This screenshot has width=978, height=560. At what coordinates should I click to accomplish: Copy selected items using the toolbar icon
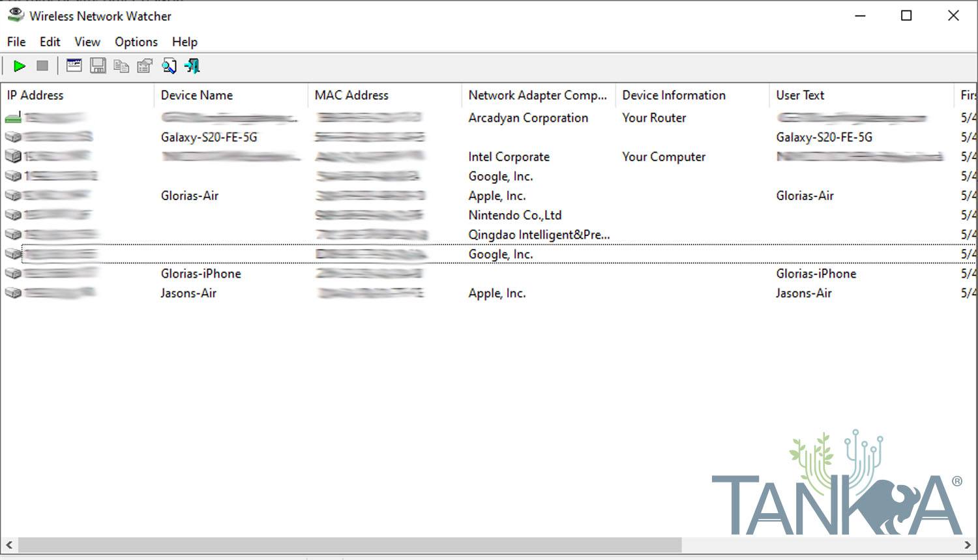coord(121,66)
